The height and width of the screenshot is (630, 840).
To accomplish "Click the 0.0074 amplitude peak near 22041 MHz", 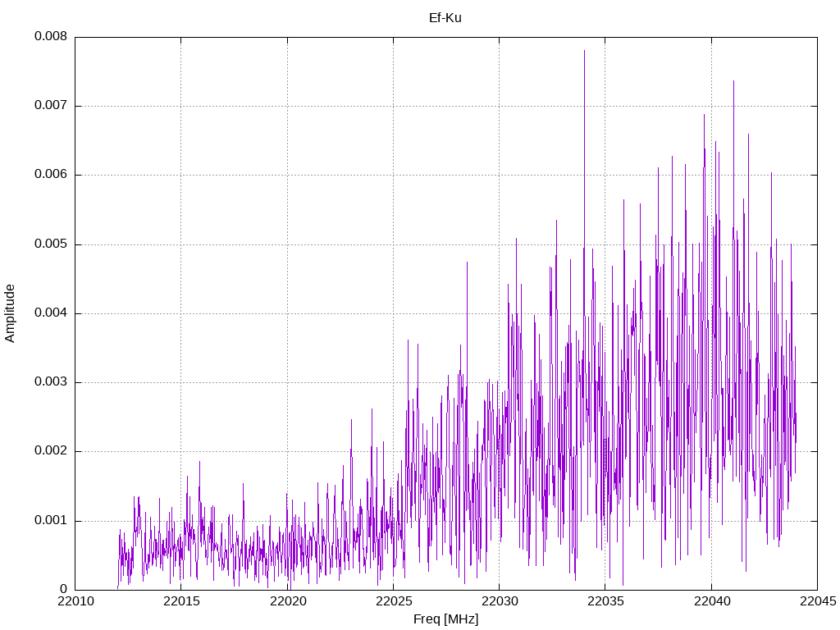I will [733, 82].
